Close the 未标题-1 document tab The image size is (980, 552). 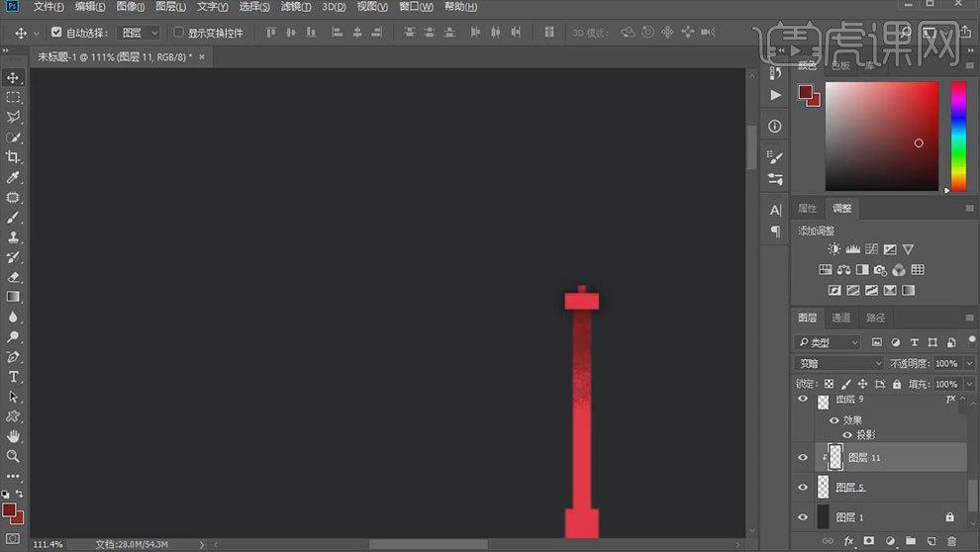coord(202,56)
